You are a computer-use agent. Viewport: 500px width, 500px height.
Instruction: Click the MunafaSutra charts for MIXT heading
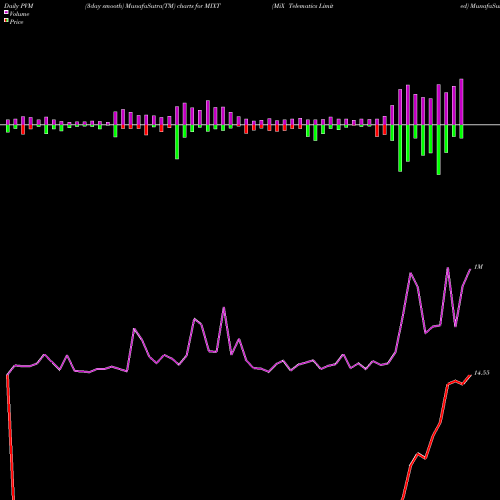click(x=153, y=6)
